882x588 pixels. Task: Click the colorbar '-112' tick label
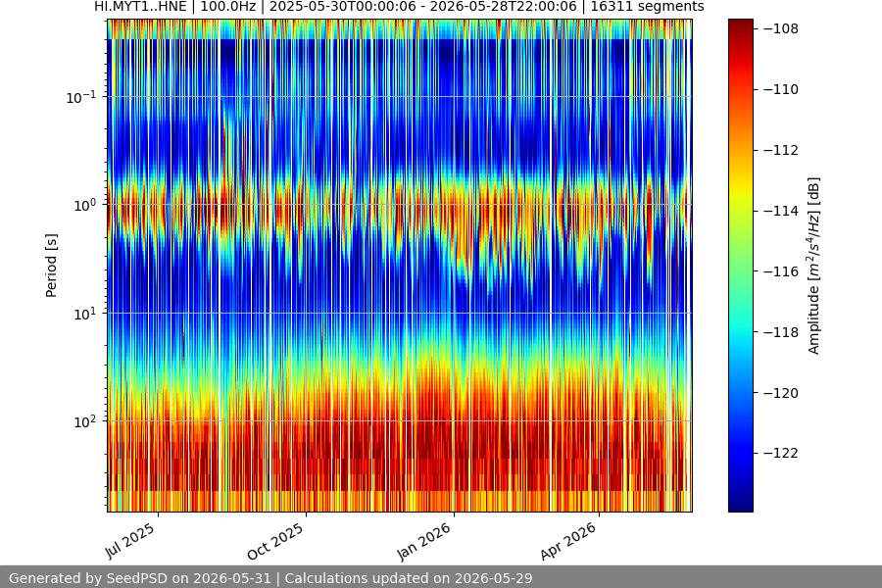[781, 150]
